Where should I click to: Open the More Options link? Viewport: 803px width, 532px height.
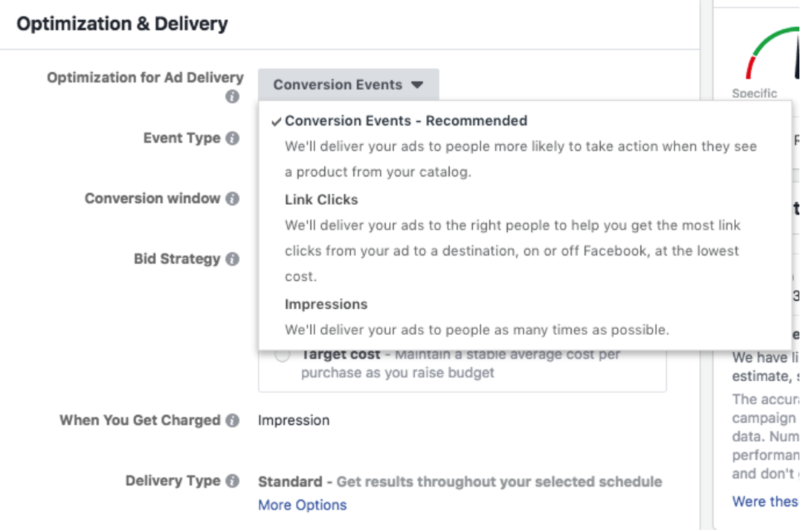click(x=302, y=505)
